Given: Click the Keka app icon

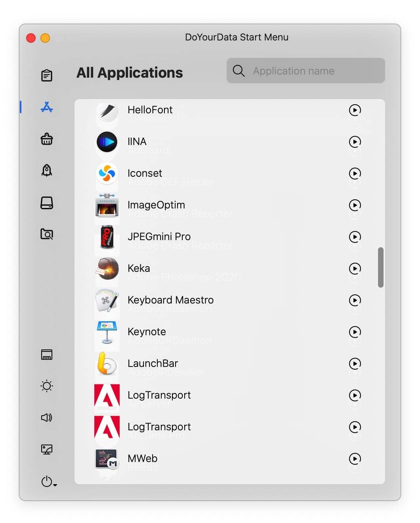Looking at the screenshot, I should tap(107, 269).
